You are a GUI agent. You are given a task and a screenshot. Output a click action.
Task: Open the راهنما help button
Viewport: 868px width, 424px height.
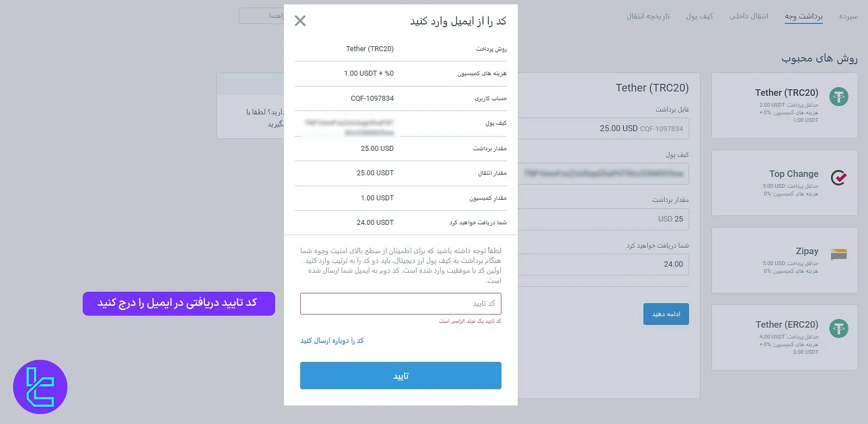(x=266, y=16)
